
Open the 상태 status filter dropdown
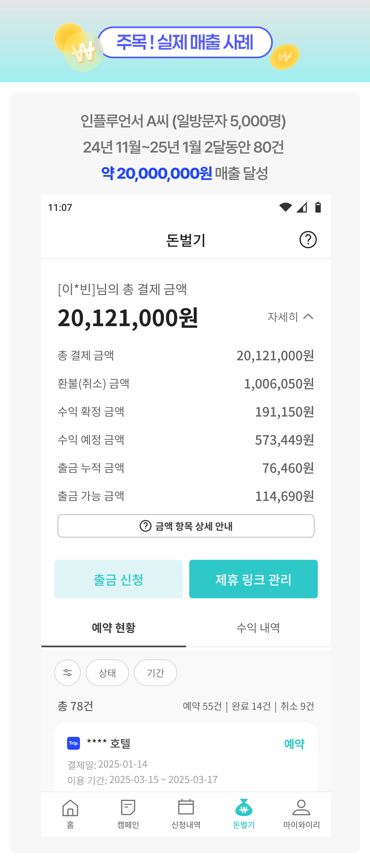[107, 673]
